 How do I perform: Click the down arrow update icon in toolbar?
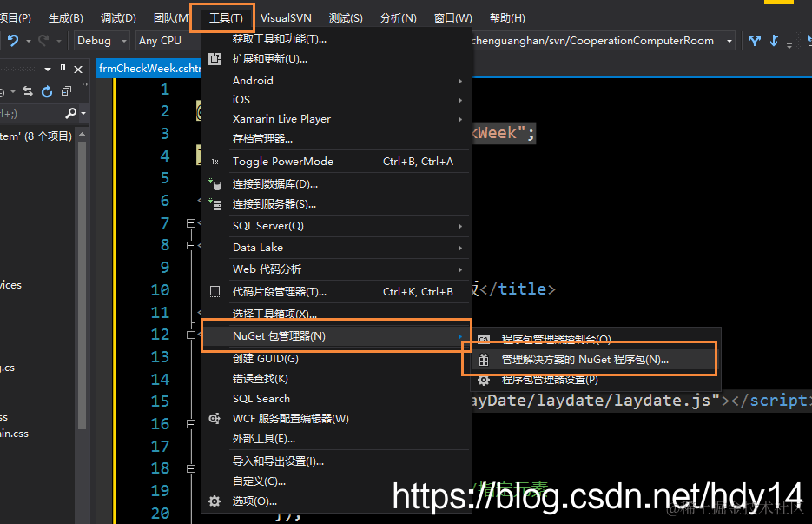click(774, 41)
